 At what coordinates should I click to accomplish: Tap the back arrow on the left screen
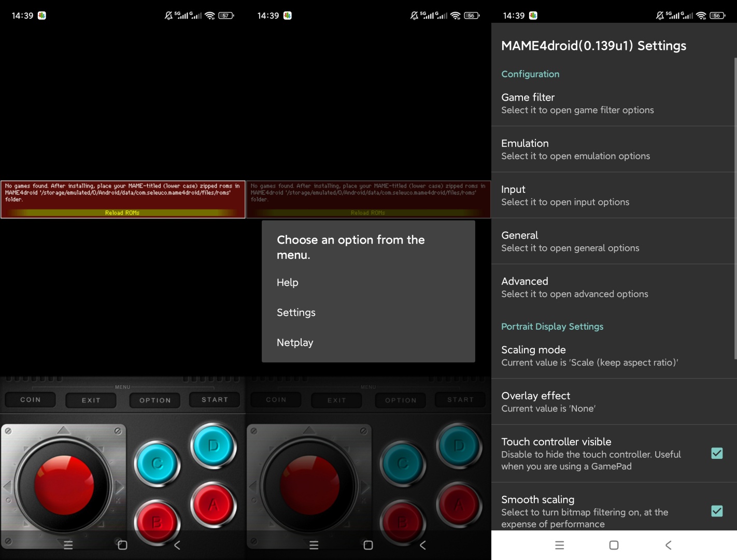pos(177,545)
